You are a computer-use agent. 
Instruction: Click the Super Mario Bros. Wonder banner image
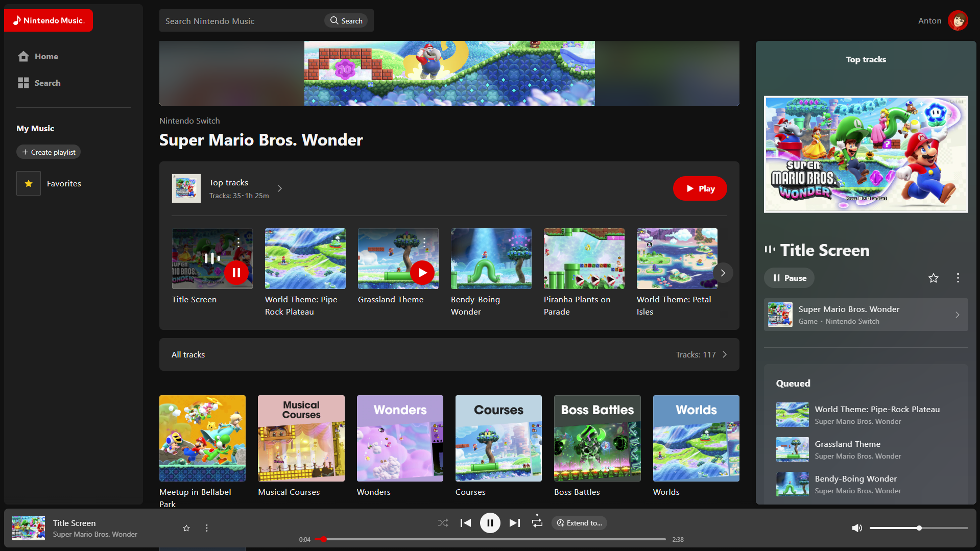pyautogui.click(x=449, y=74)
